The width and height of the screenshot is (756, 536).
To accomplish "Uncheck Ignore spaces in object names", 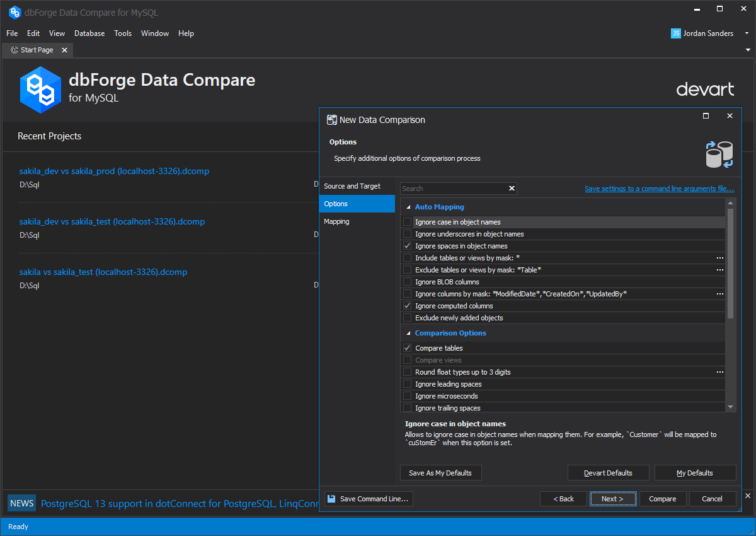I will pos(407,246).
